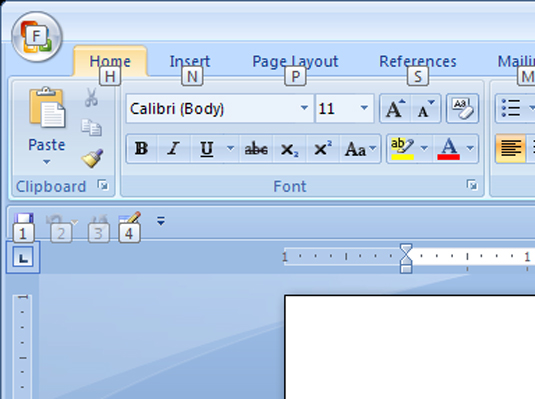Open the Page Layout tab

point(295,61)
